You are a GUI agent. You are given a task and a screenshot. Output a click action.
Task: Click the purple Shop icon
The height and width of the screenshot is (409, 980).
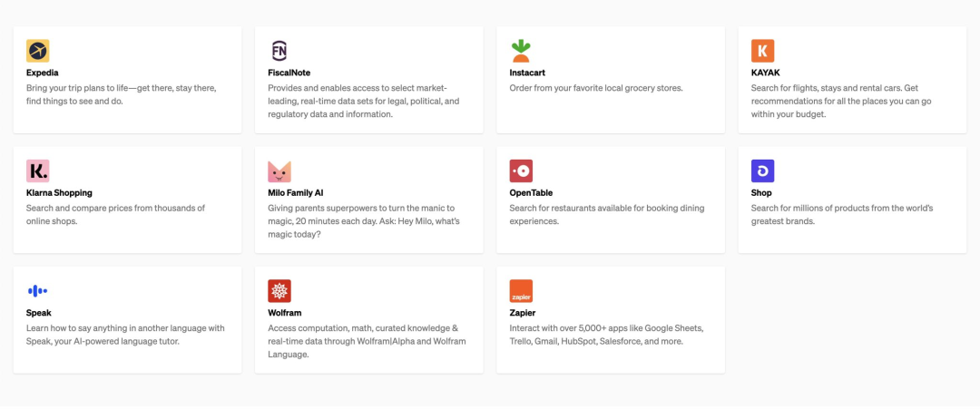point(762,170)
